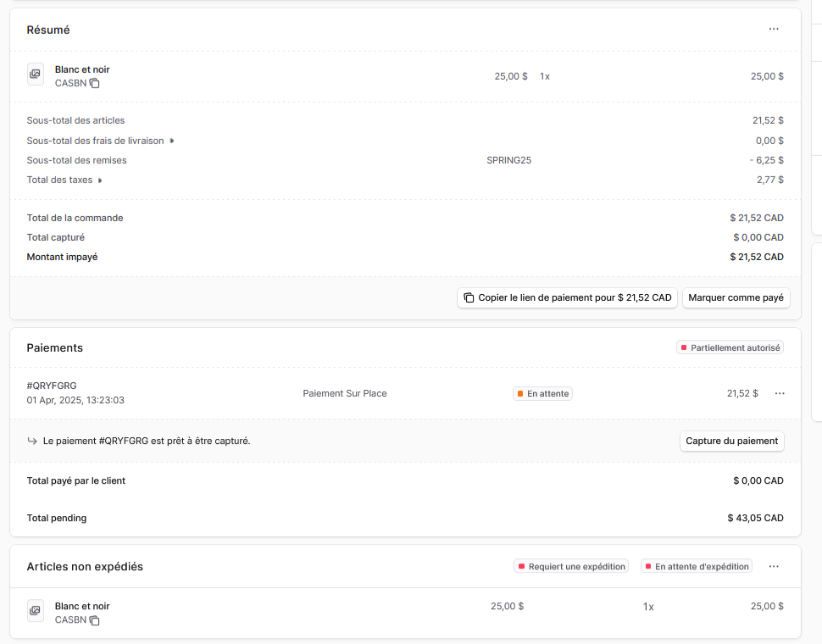Mark the order as paid
Viewport: 822px width, 644px height.
(736, 297)
